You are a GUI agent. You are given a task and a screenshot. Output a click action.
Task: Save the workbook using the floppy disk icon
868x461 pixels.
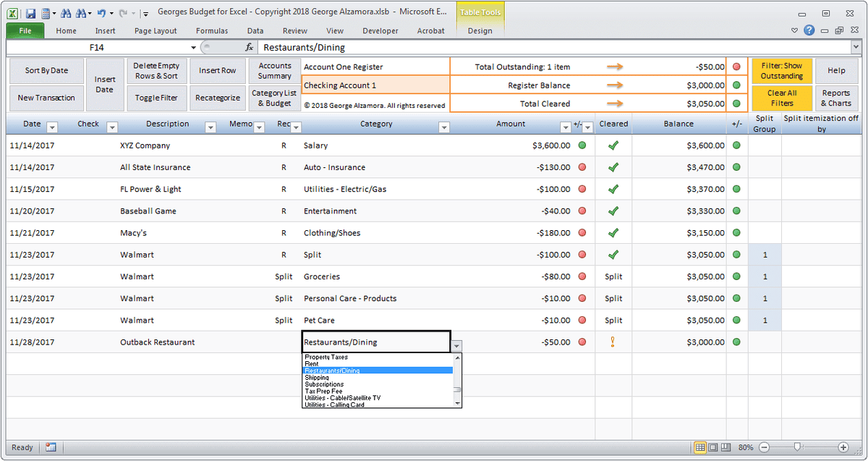30,13
